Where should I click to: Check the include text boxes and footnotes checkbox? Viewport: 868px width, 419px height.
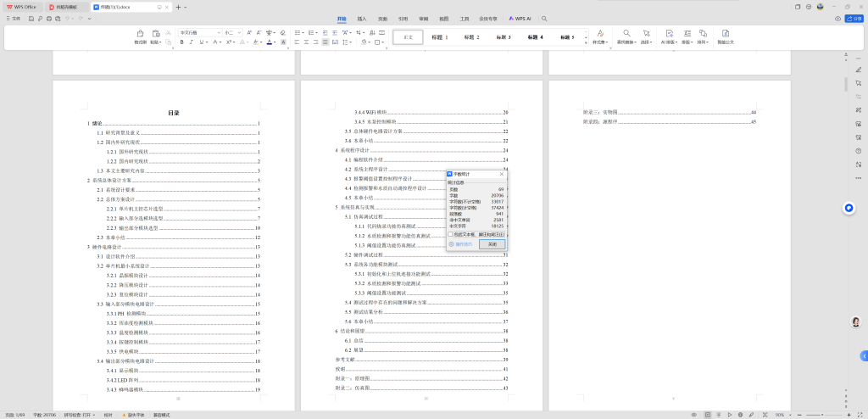click(450, 234)
